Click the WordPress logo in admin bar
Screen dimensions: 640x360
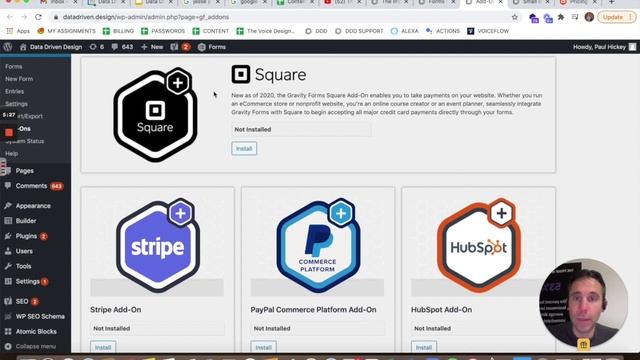click(8, 47)
